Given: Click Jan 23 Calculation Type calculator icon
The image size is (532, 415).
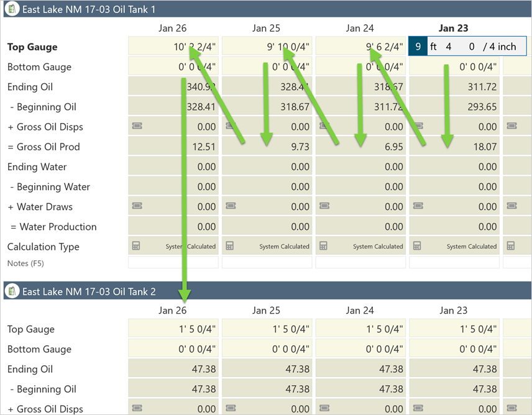Looking at the screenshot, I should tap(417, 246).
